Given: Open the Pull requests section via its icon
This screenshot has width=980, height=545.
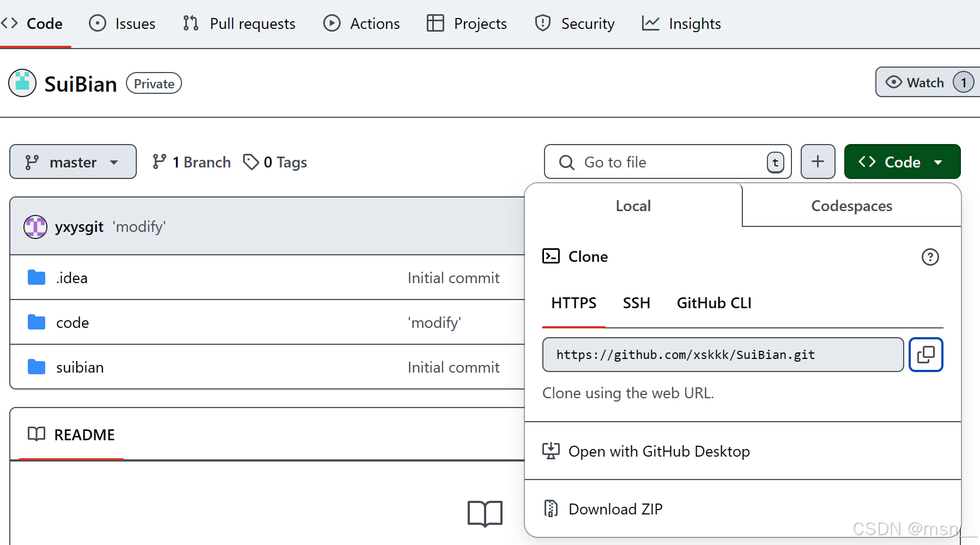Looking at the screenshot, I should pyautogui.click(x=190, y=23).
